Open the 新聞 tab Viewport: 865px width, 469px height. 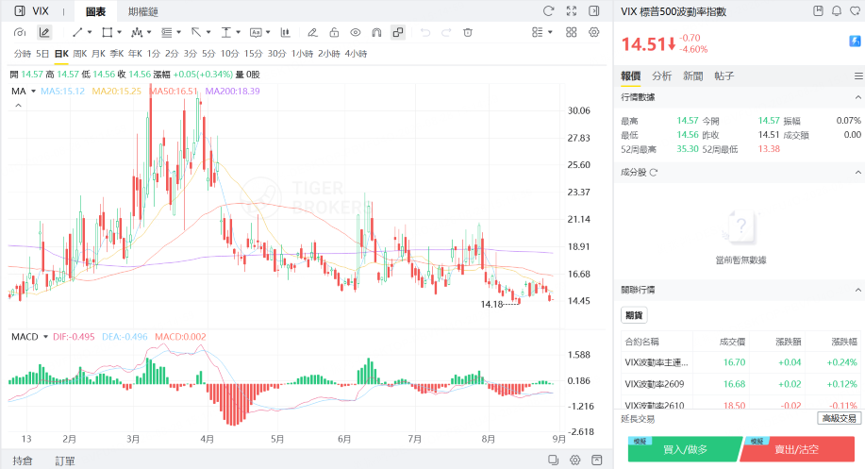(x=693, y=76)
